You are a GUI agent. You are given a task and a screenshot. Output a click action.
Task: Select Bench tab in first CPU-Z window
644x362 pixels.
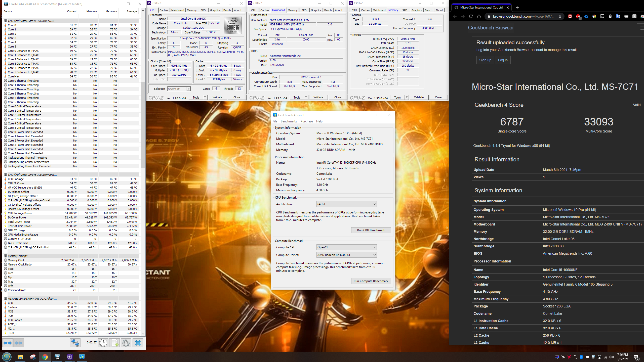[x=227, y=10]
